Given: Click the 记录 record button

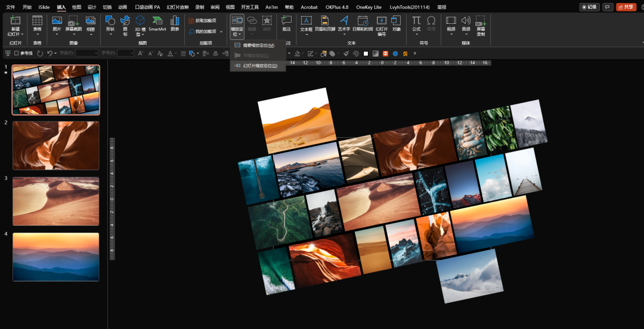Looking at the screenshot, I should click(589, 7).
